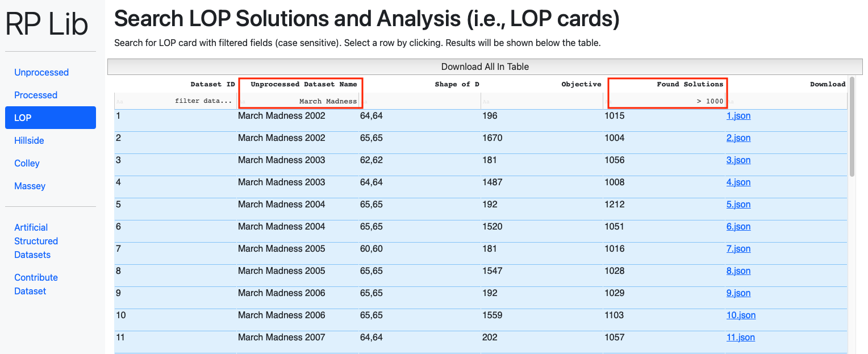Viewport: 868px width, 354px height.
Task: Click the Download All In Table button
Action: [485, 66]
